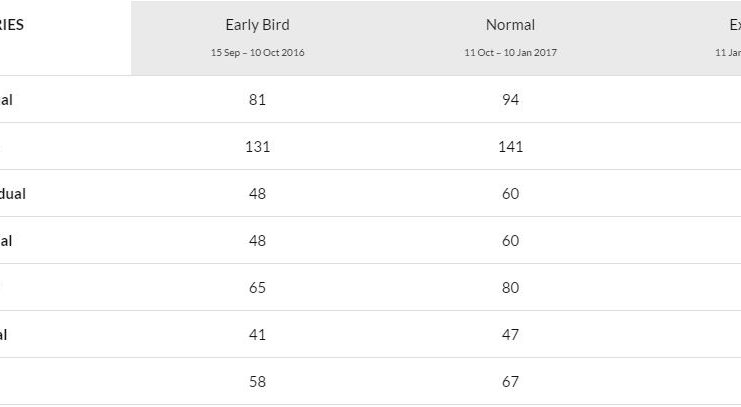Viewport: 741px width, 407px height.
Task: Select the 15 Sep – 10 Oct 2016 date text
Action: click(258, 52)
